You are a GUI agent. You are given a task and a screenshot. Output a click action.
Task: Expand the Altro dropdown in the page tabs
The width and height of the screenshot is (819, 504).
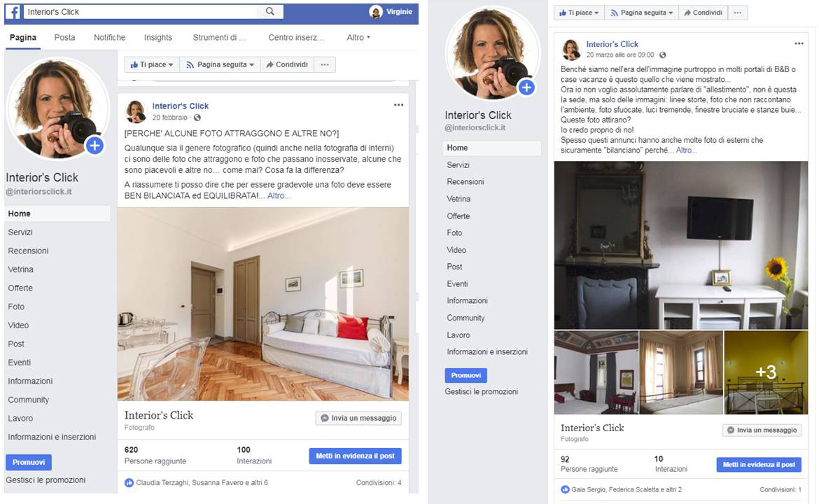coord(358,38)
